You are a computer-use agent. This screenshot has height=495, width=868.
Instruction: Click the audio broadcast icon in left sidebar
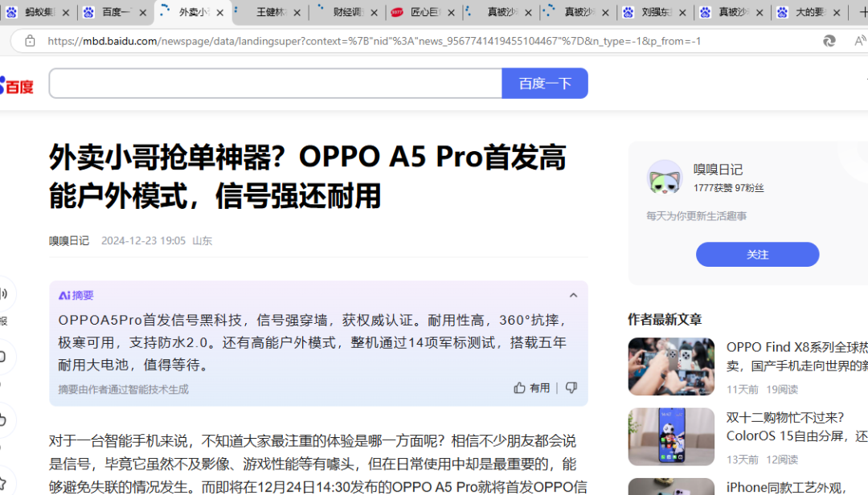coord(4,294)
